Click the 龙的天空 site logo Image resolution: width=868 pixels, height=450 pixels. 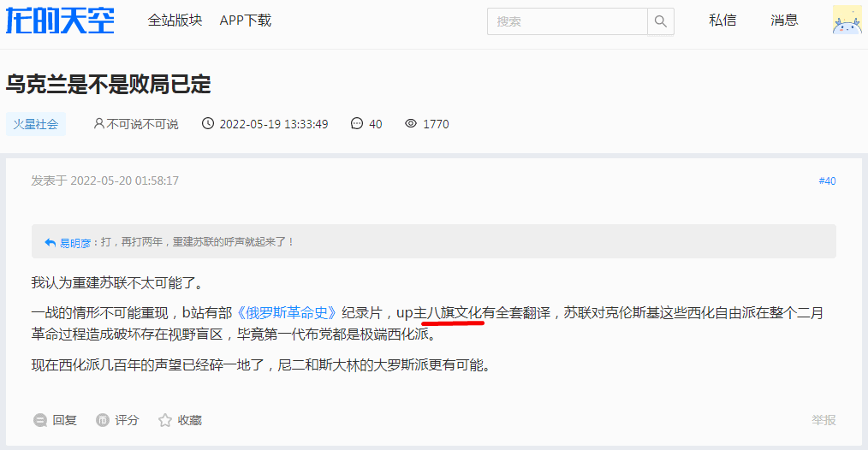[60, 21]
